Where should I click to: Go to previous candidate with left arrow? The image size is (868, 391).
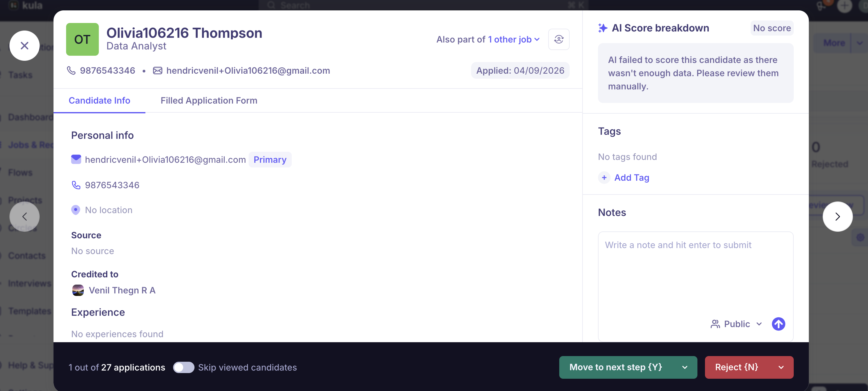click(24, 216)
